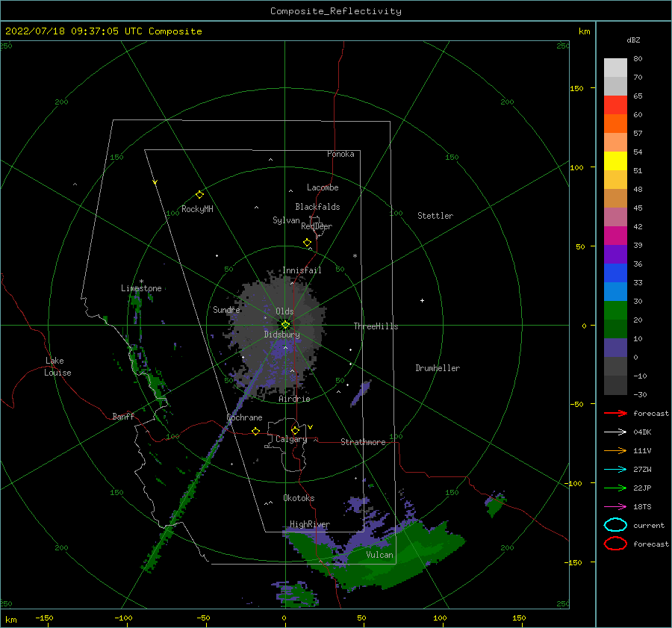Image resolution: width=672 pixels, height=628 pixels.
Task: Click the Didsbury city label
Action: point(281,335)
